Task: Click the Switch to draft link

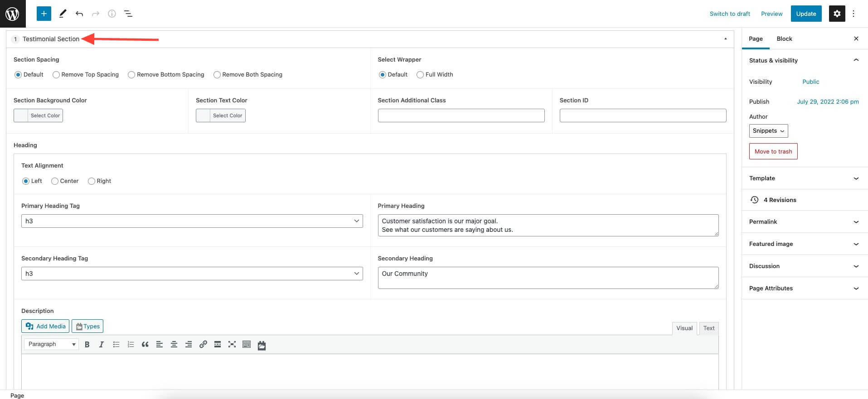Action: click(x=729, y=14)
